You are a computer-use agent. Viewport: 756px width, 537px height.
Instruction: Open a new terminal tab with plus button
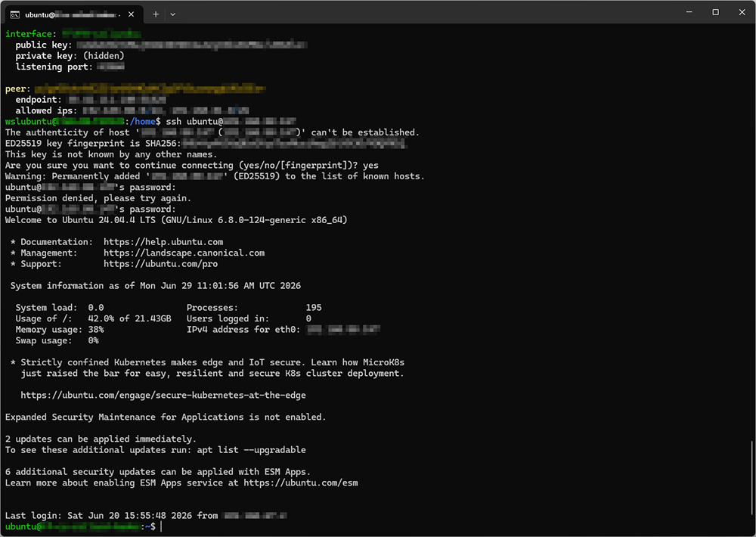pos(155,14)
